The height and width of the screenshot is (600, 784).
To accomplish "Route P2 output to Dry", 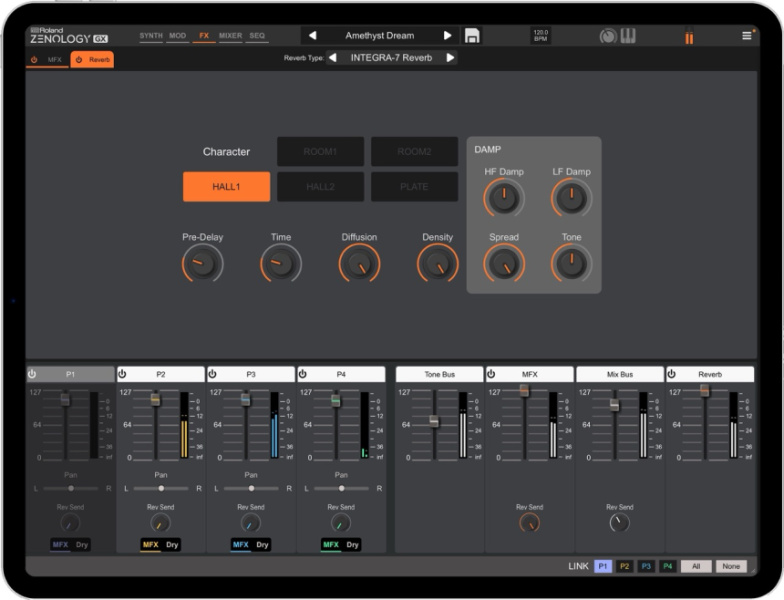I will (x=172, y=544).
